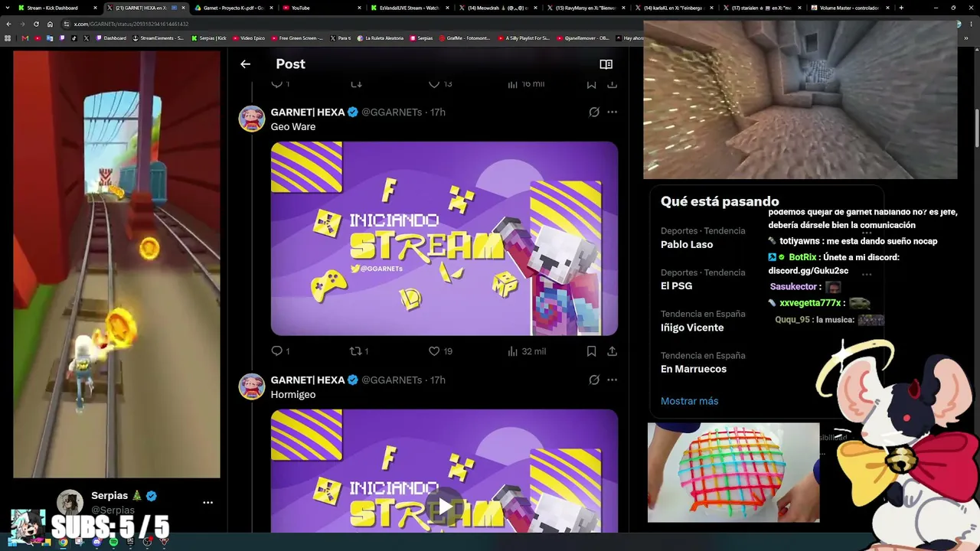Open Discord from the taskbar
The height and width of the screenshot is (551, 980).
96,542
